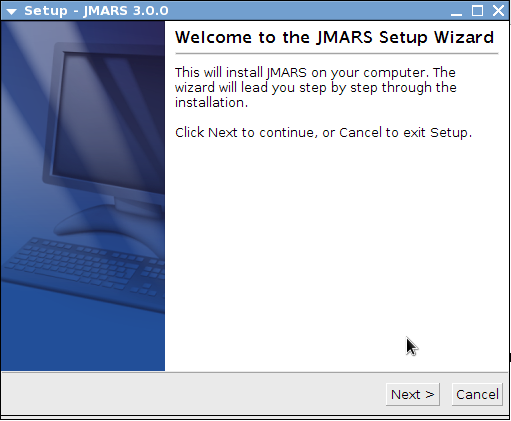
Task: Minimize the JMARS Setup window
Action: 456,11
